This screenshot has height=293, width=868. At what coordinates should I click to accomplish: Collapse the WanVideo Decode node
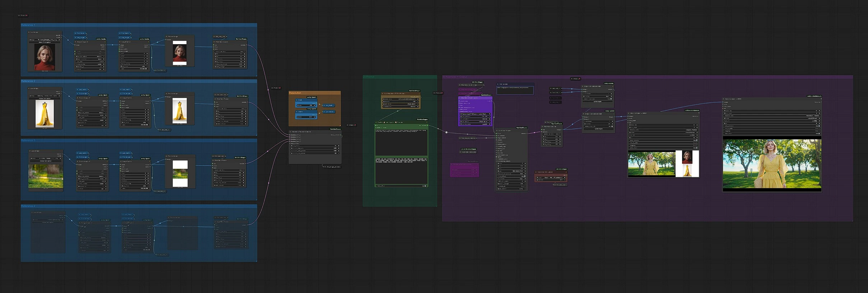coord(543,126)
